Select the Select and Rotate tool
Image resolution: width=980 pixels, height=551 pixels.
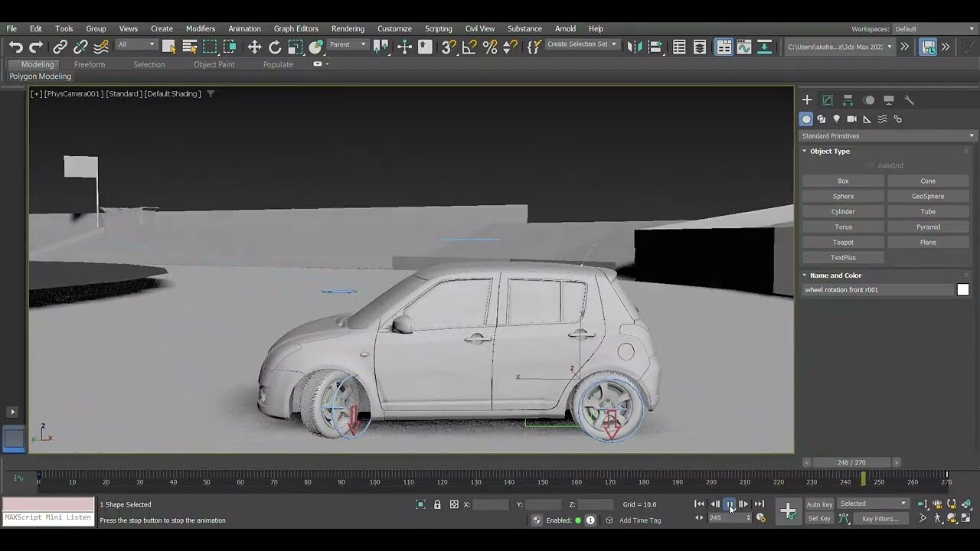point(275,47)
